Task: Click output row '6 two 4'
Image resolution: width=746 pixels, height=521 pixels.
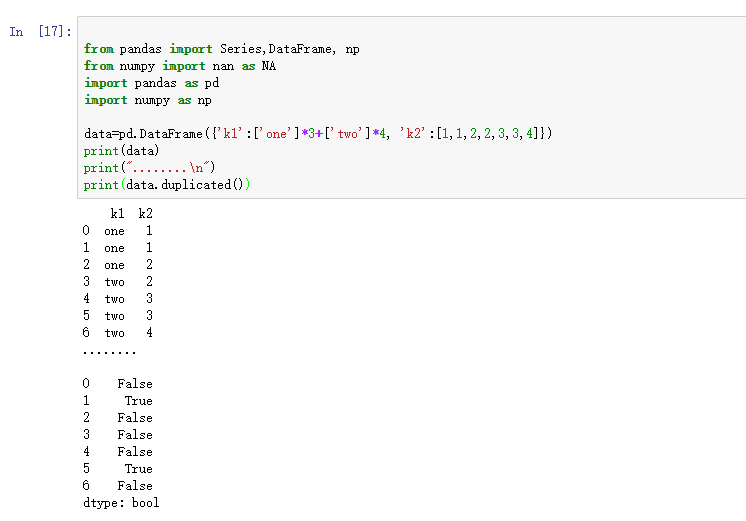Action: tap(117, 333)
